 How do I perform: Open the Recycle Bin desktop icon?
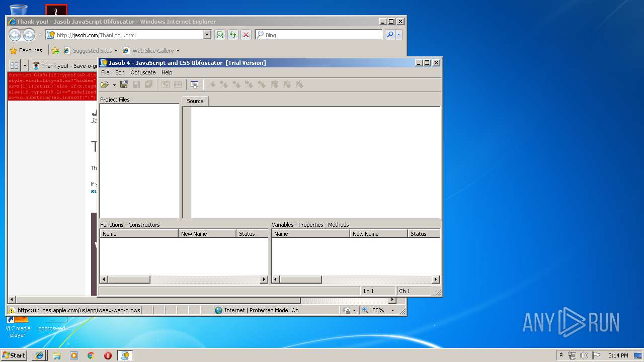(x=19, y=10)
